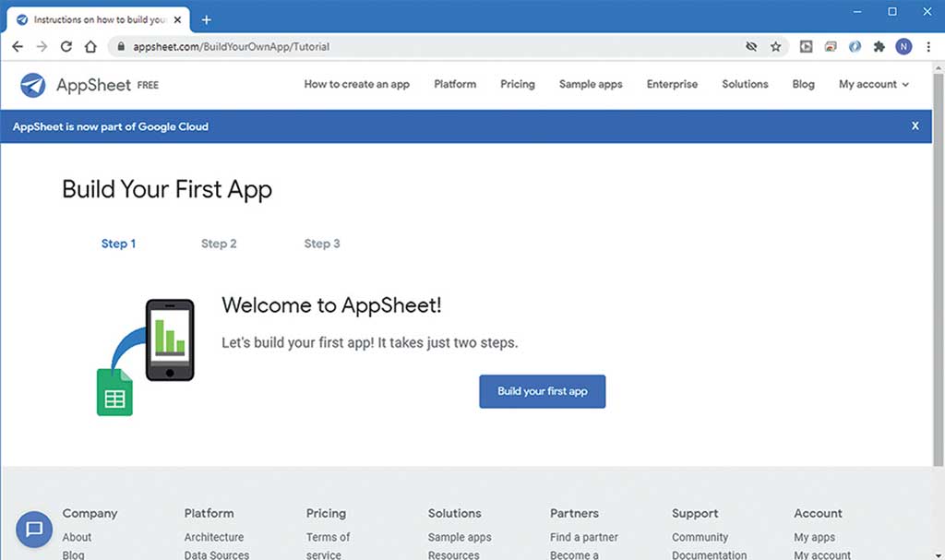Viewport: 945px width, 560px height.
Task: Click the crossed-out eye icon in address bar
Action: point(751,46)
